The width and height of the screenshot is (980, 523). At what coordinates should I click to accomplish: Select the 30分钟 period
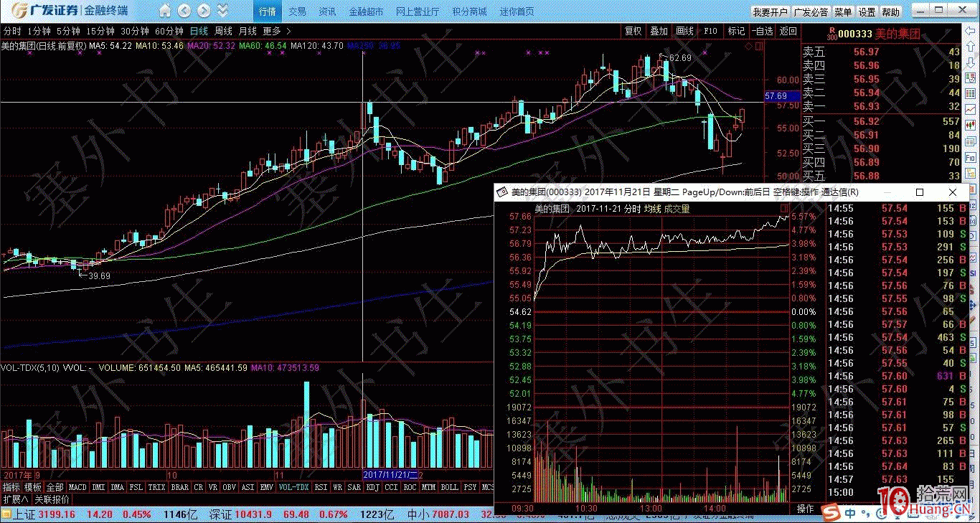point(135,31)
